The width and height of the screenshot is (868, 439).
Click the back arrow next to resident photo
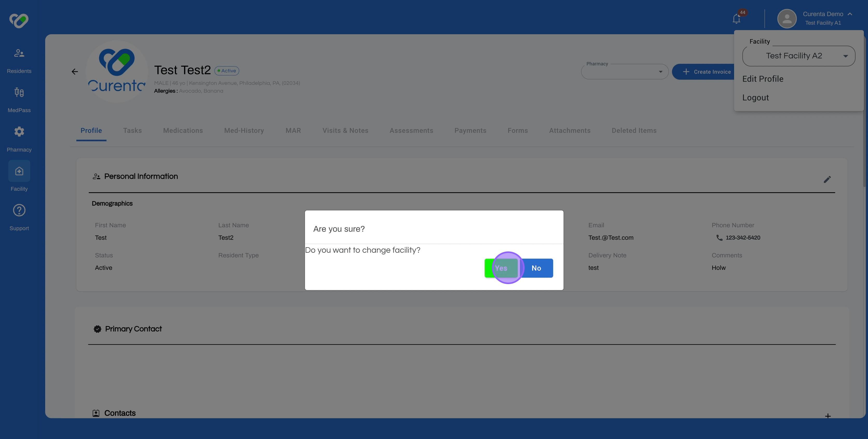tap(75, 71)
